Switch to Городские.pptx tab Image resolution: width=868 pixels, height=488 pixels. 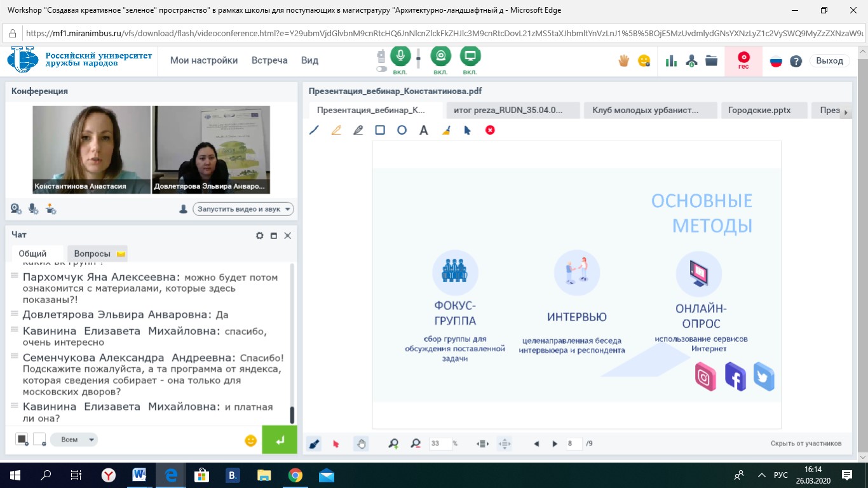[764, 110]
